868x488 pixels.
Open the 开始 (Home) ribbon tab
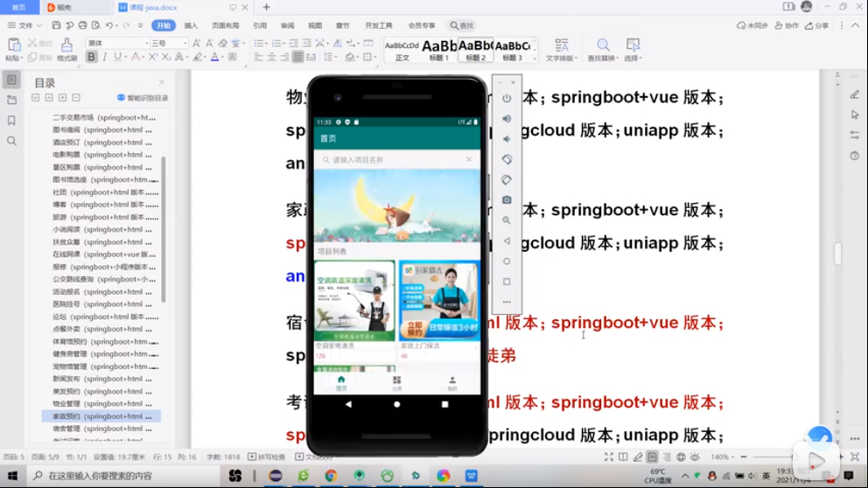coord(164,25)
